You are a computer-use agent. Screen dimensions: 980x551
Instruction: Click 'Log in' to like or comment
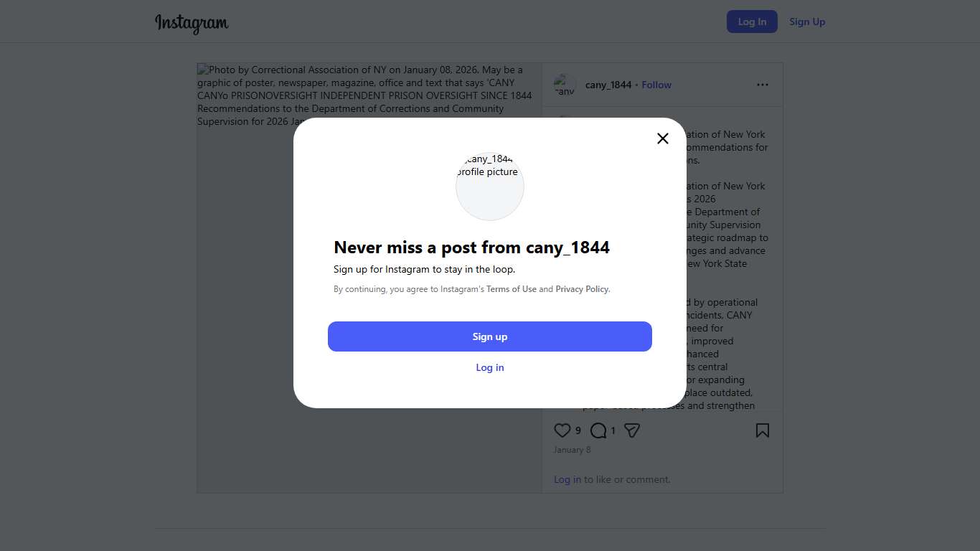[x=567, y=479]
